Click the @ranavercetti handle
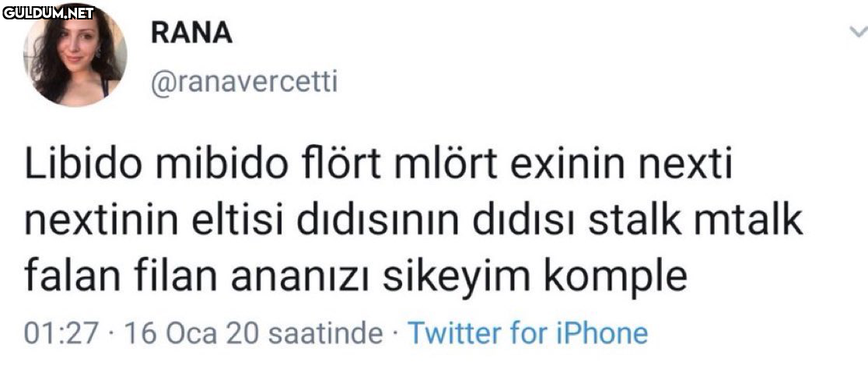Viewport: 868px width, 373px height. (243, 81)
